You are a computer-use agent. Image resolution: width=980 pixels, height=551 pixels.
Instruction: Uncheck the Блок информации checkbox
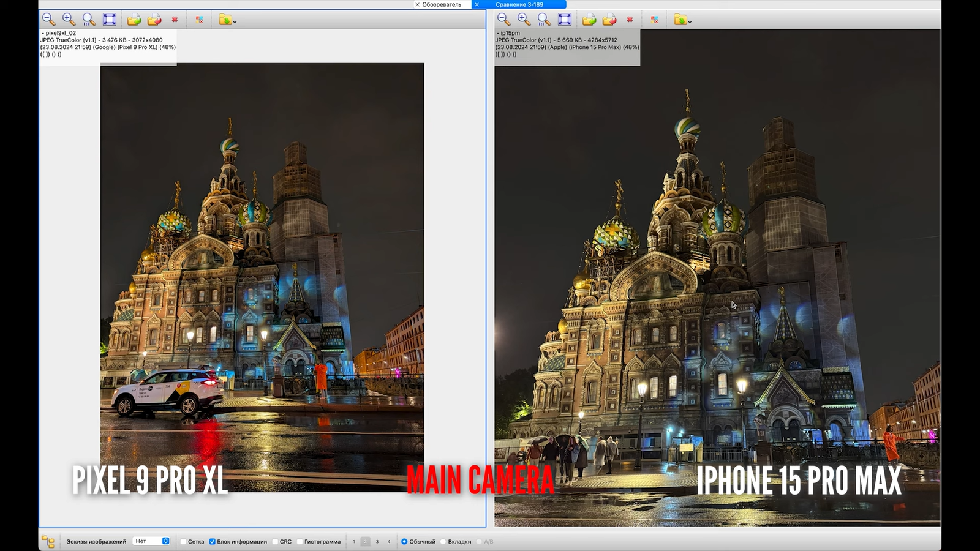click(x=213, y=542)
